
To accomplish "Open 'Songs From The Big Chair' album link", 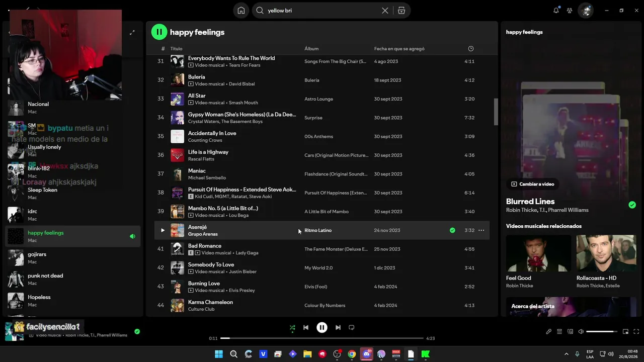I will pyautogui.click(x=335, y=61).
